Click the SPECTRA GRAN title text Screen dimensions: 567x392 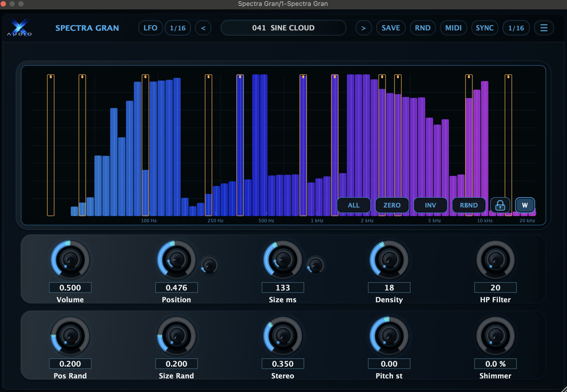click(x=87, y=28)
